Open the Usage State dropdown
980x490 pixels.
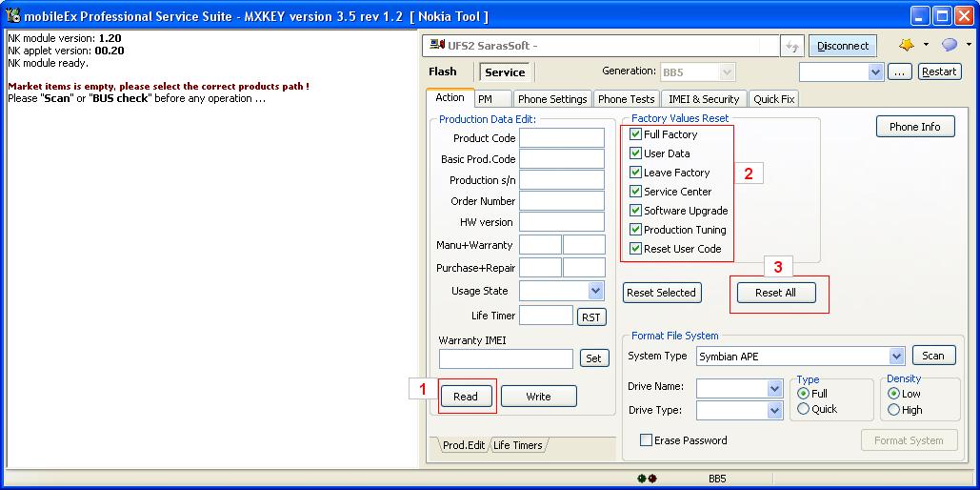pyautogui.click(x=595, y=291)
